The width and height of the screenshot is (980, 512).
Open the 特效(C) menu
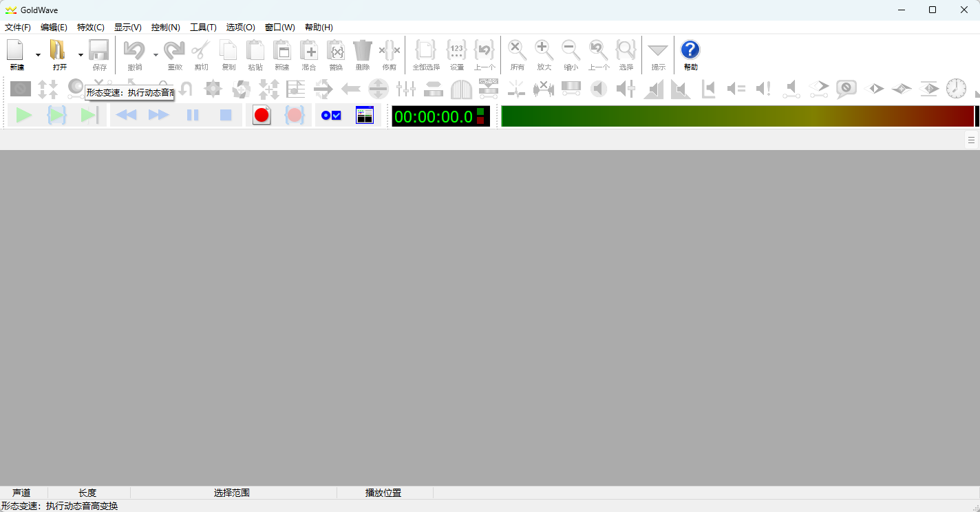click(91, 28)
